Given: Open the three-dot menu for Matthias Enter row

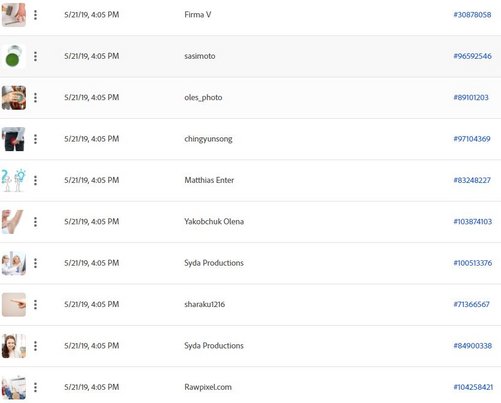Looking at the screenshot, I should click(35, 180).
